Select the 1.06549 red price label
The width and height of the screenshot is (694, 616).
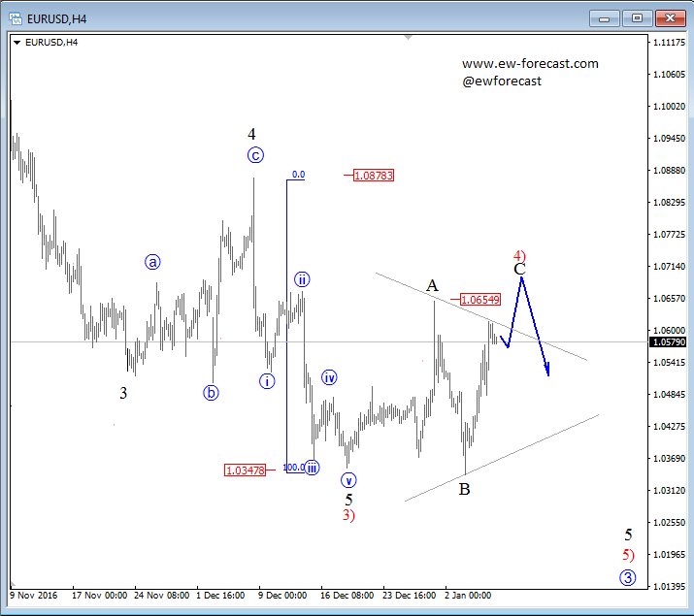[x=480, y=300]
